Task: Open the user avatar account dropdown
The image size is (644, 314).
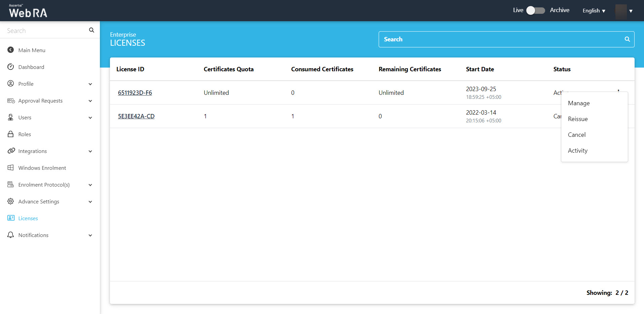Action: tap(624, 11)
